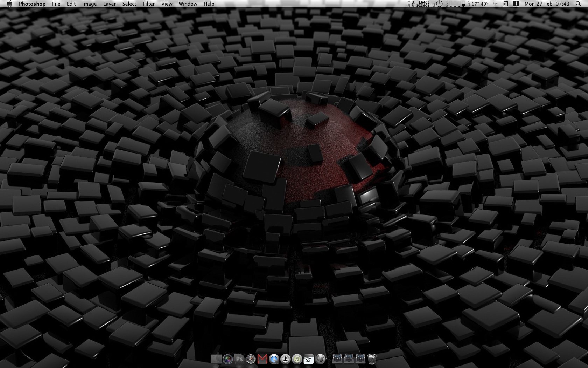The width and height of the screenshot is (588, 368).
Task: Open the Bluetooth status menu
Action: click(x=495, y=4)
